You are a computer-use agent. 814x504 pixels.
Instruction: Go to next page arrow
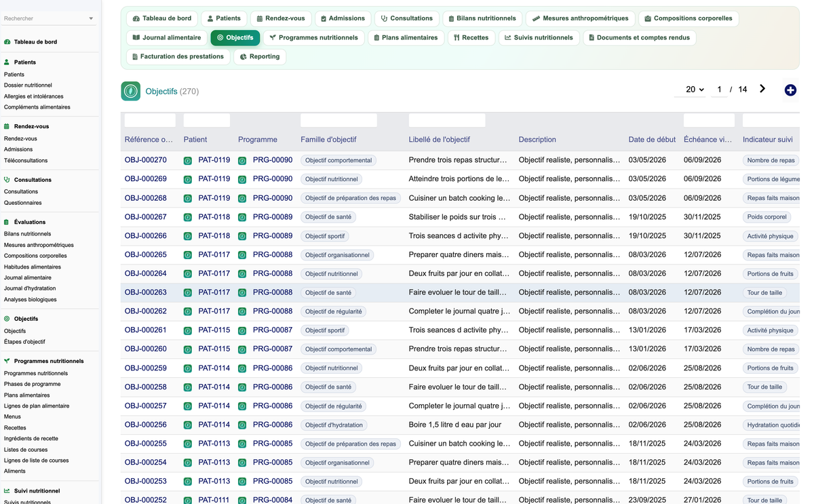(762, 89)
